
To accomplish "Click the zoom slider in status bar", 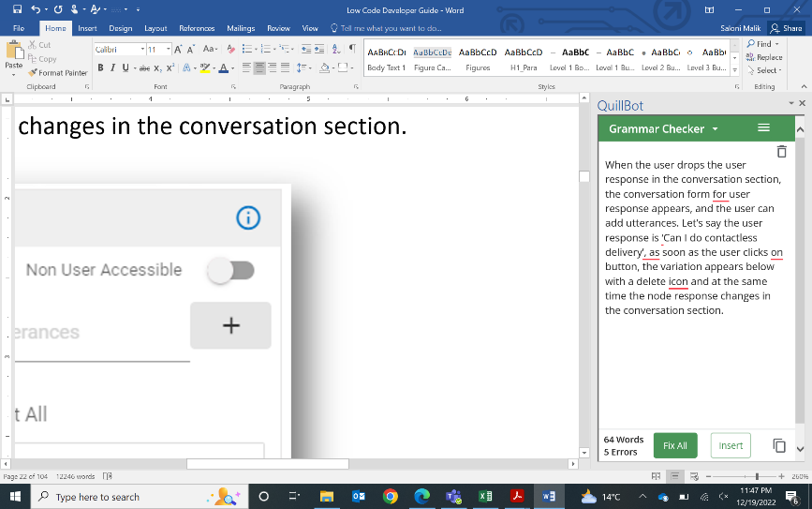I will click(x=759, y=476).
